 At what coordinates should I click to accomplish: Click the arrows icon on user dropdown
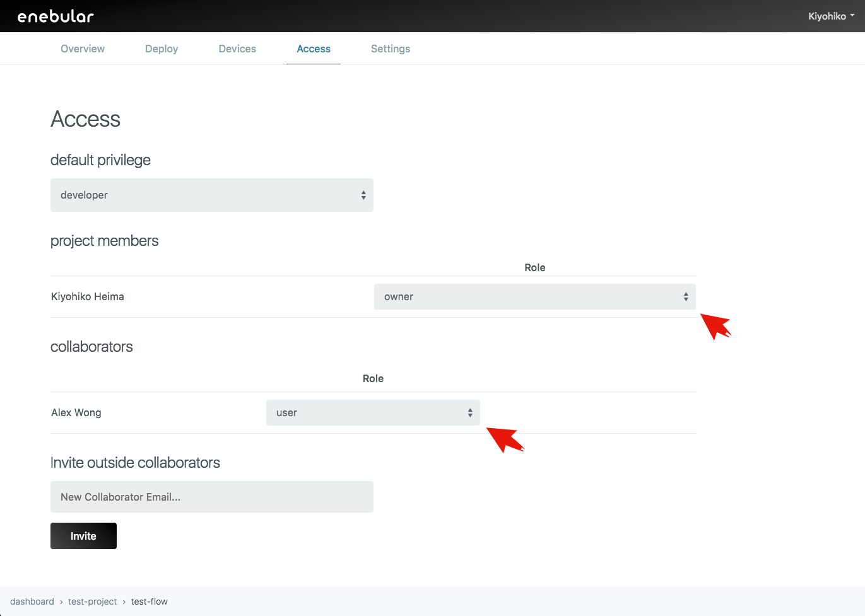point(470,413)
